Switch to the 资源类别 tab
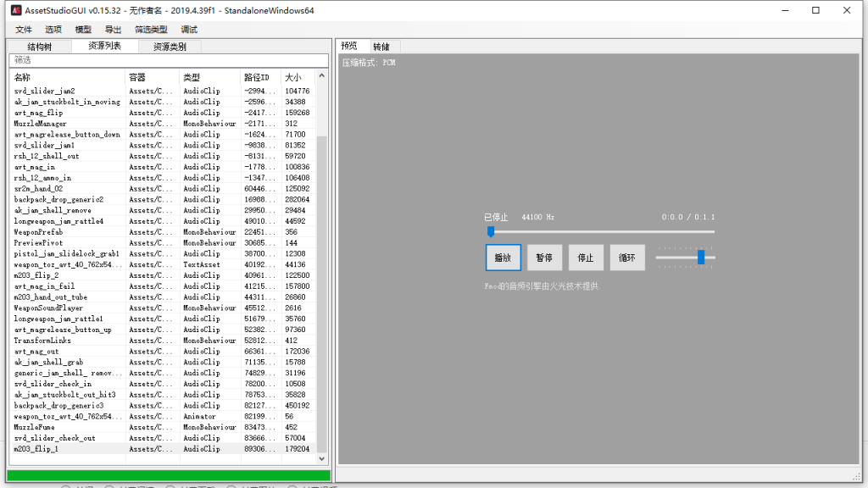Screen dimensions: 868x488 (x=170, y=47)
